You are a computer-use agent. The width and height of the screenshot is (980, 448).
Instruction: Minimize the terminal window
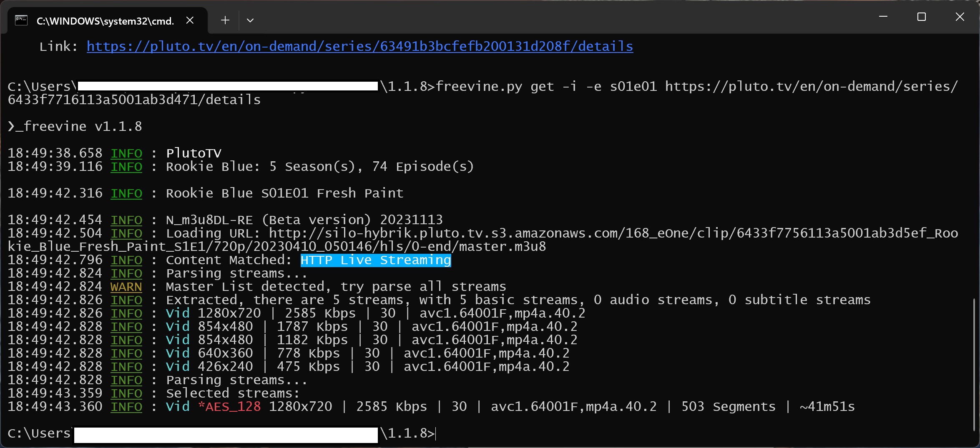pos(883,17)
